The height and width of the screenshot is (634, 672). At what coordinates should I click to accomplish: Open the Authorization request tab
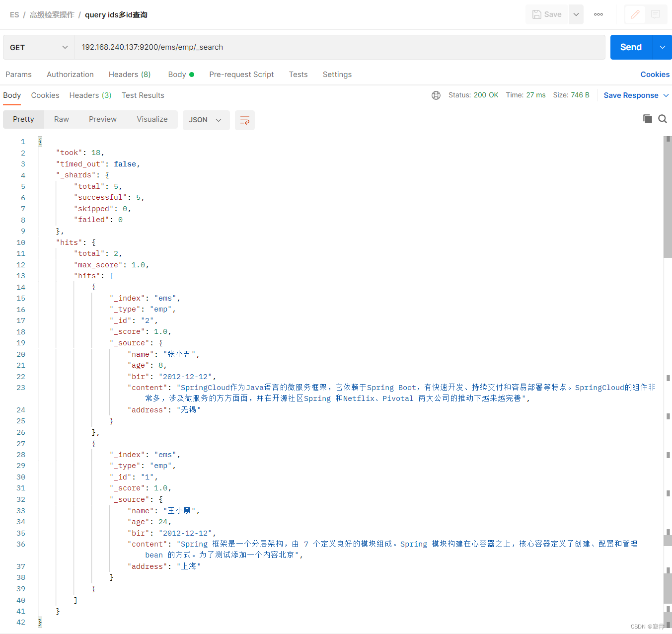[x=70, y=75]
